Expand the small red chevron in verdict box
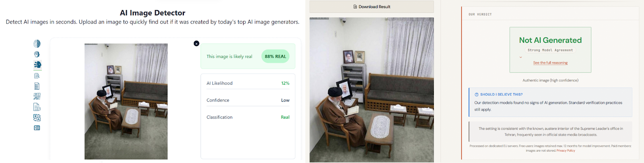 click(x=520, y=57)
